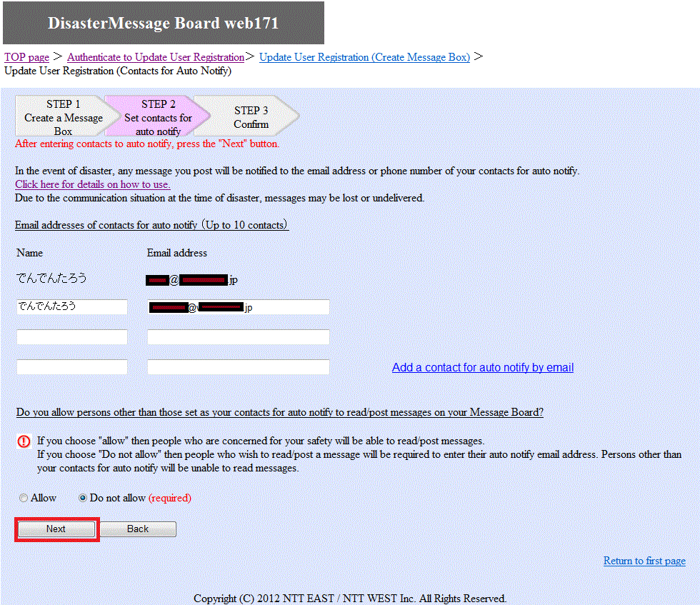Open the TOP page link
The height and width of the screenshot is (605, 700).
[x=26, y=57]
